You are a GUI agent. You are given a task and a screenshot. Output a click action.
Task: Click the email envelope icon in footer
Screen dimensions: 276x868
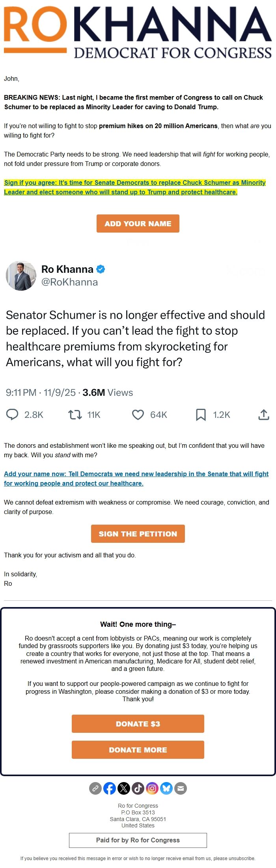(x=181, y=788)
